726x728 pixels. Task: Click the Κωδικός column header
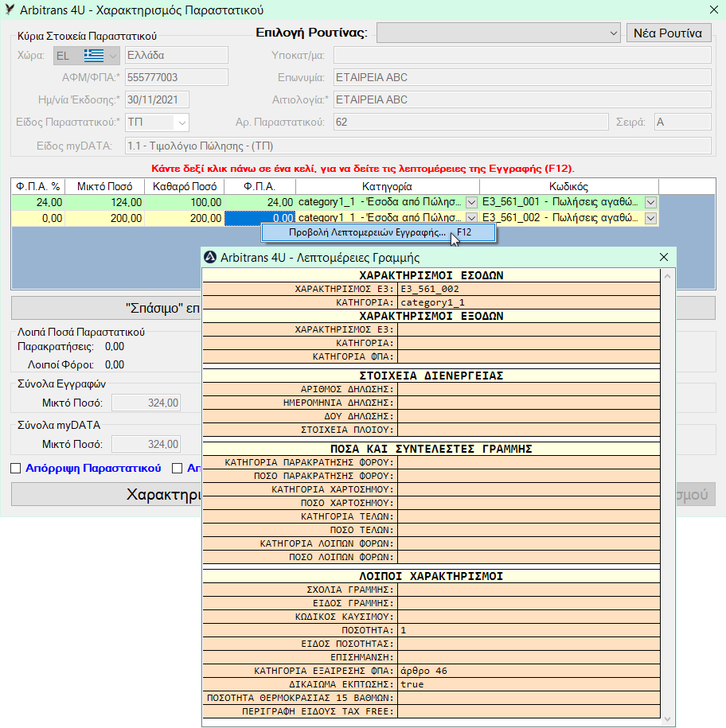(x=569, y=187)
